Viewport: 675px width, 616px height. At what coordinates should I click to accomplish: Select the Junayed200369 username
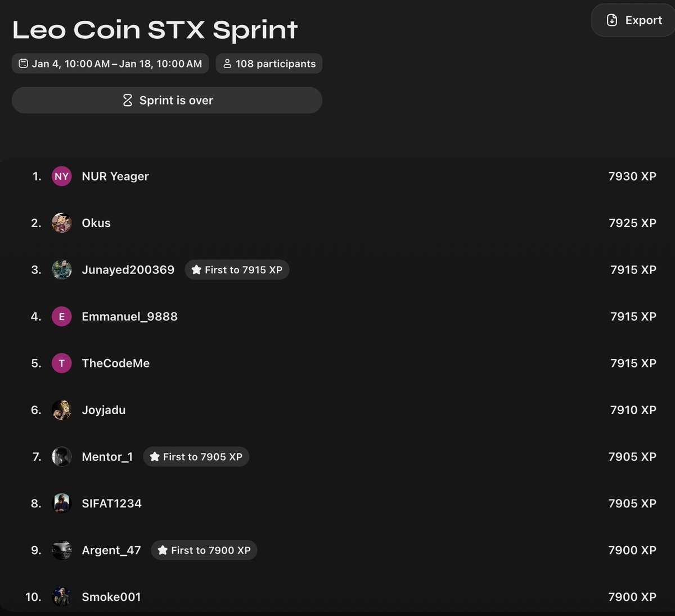point(128,270)
